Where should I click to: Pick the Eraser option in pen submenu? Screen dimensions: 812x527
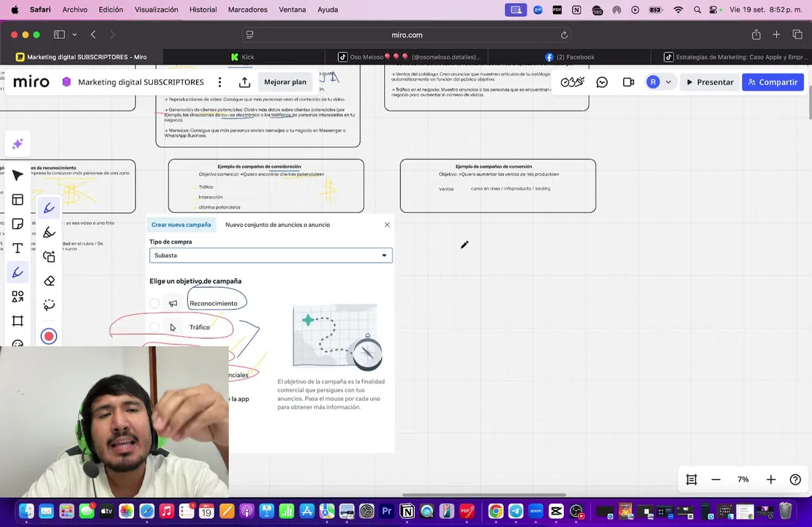tap(49, 281)
